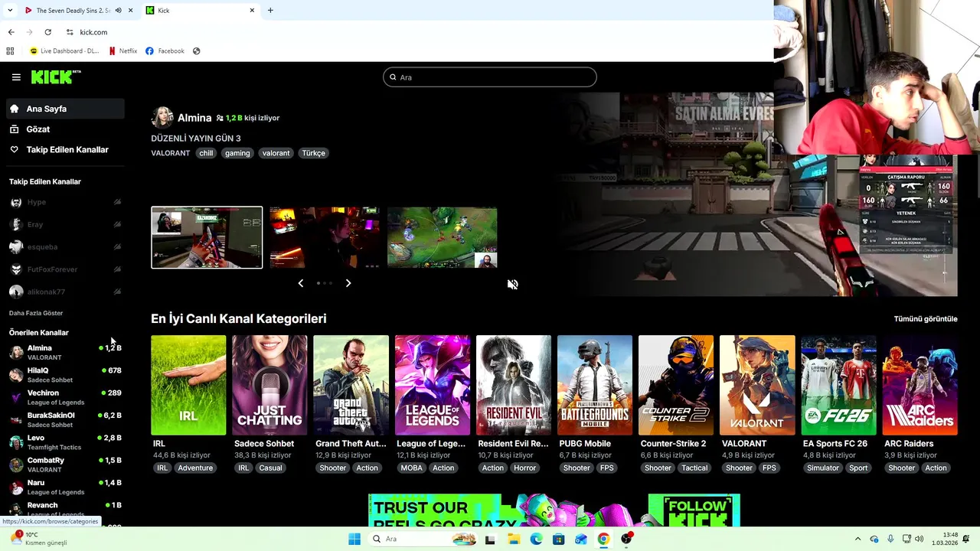The height and width of the screenshot is (551, 980).
Task: Click Simulator tag under EA Sports FC 26
Action: coord(823,468)
